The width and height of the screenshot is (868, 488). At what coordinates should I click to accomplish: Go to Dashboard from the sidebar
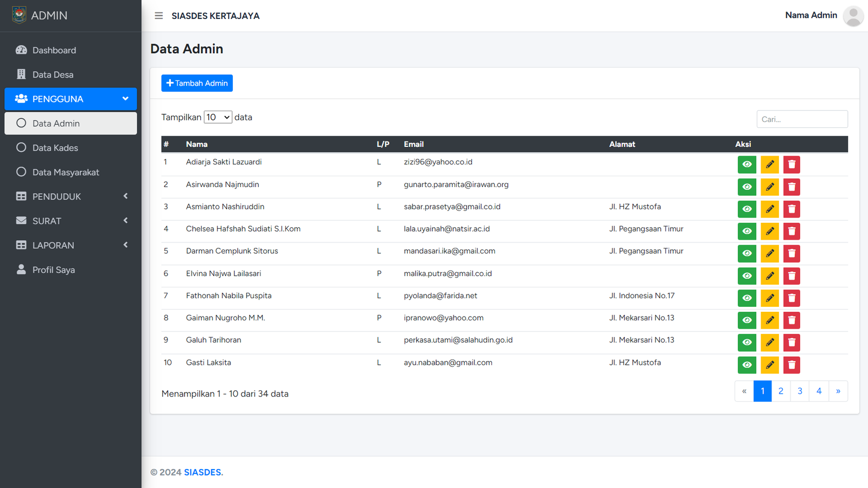click(54, 50)
